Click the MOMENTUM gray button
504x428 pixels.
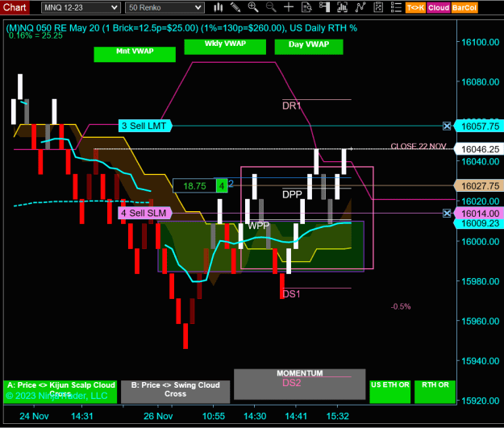pyautogui.click(x=299, y=384)
